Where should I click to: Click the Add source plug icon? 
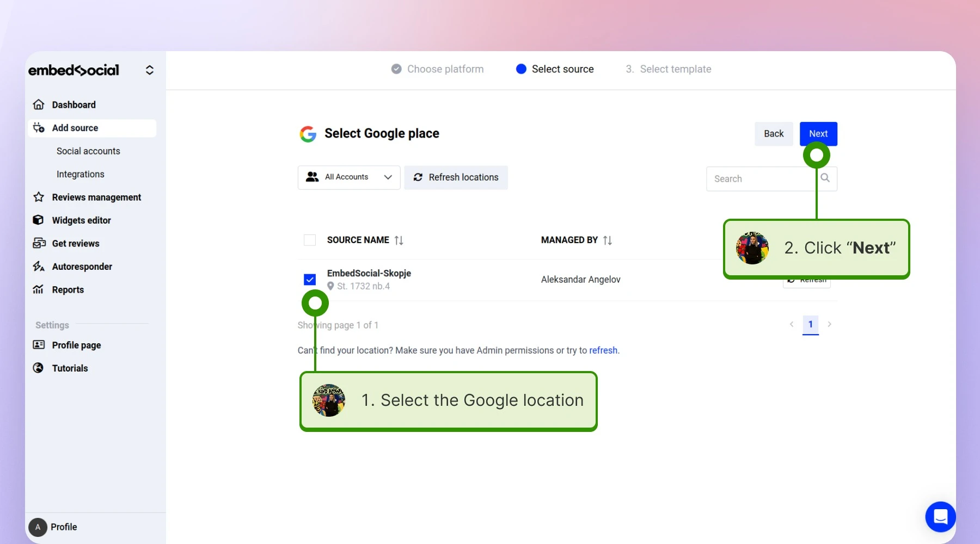point(39,128)
